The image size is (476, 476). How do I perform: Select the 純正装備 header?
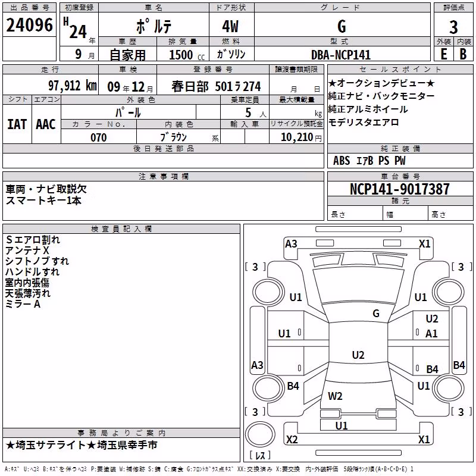[x=400, y=148]
